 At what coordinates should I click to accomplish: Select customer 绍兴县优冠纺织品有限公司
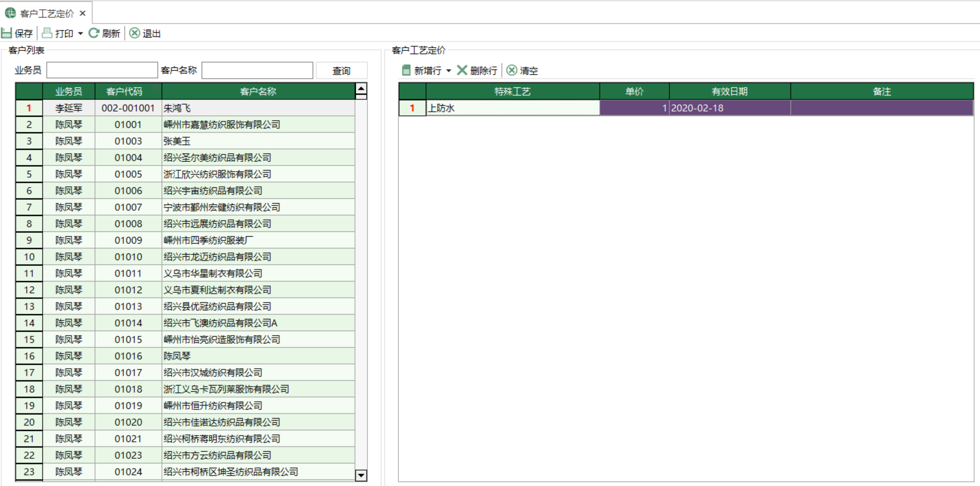pos(258,306)
